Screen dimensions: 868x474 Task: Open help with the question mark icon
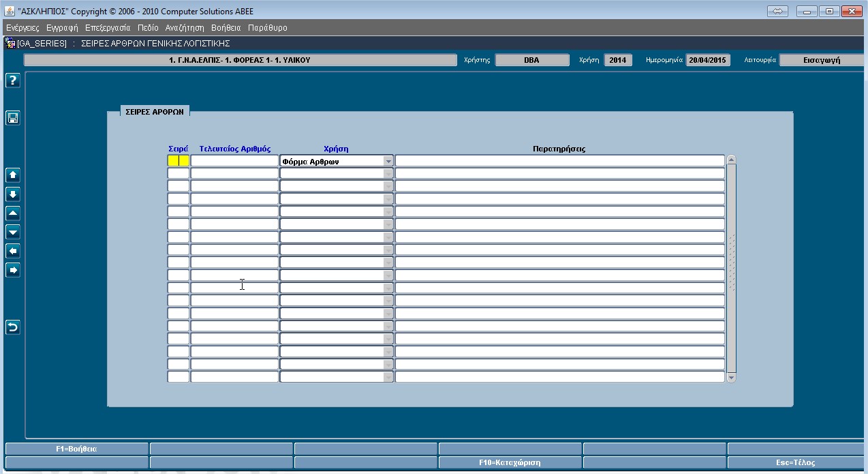(x=12, y=80)
